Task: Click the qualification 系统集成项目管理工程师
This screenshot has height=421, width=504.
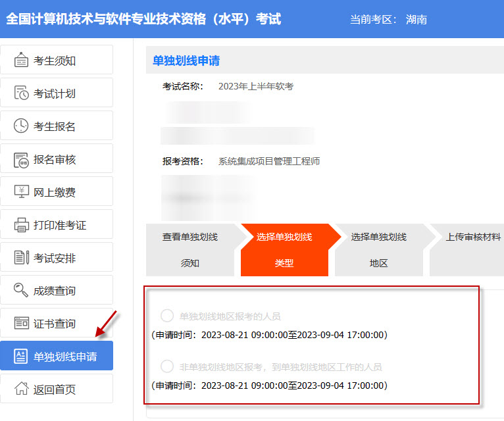Action: pyautogui.click(x=269, y=161)
